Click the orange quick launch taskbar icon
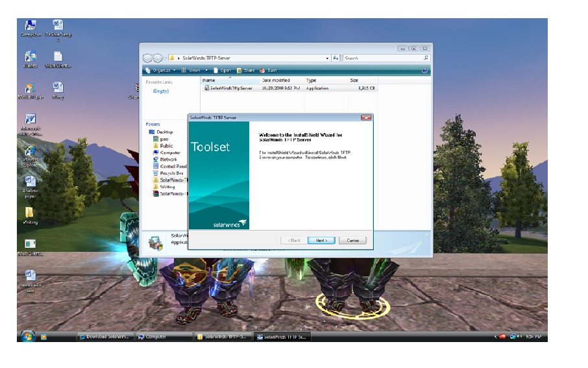The width and height of the screenshot is (588, 368). [x=43, y=337]
